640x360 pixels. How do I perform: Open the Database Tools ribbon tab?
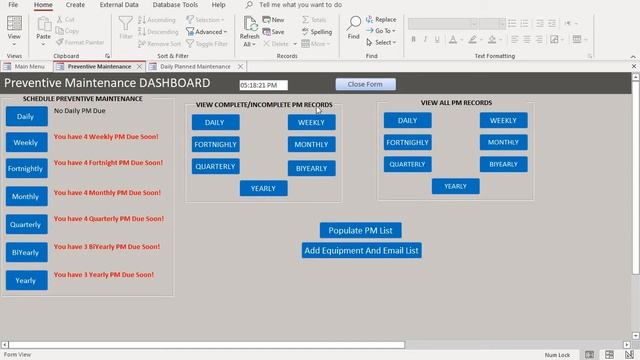point(175,5)
